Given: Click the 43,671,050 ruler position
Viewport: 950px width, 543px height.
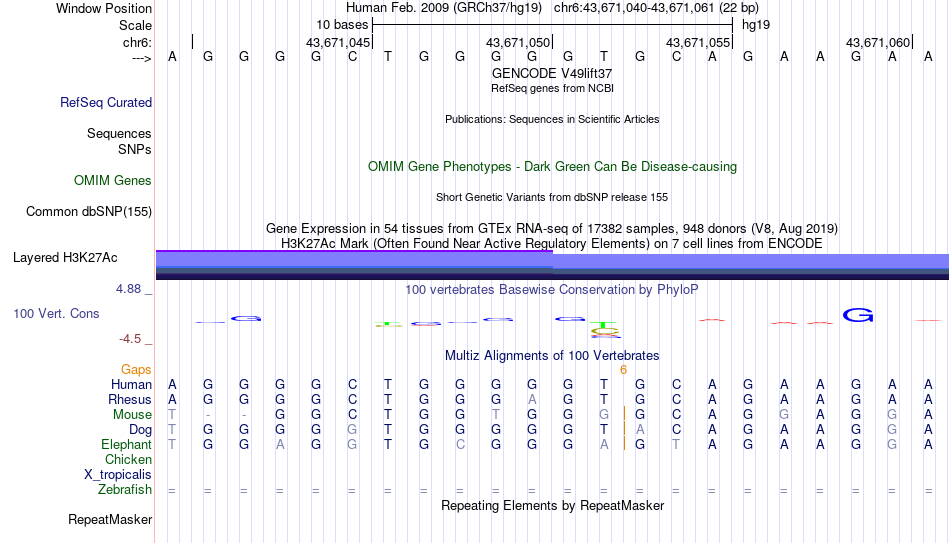Looking at the screenshot, I should click(x=518, y=42).
